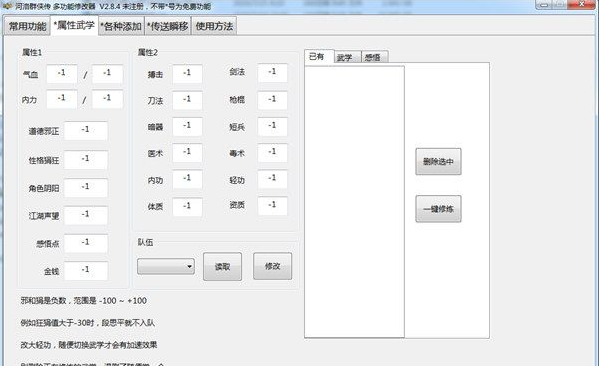Focus the current 气血 value field
The height and width of the screenshot is (366, 599).
coord(62,73)
